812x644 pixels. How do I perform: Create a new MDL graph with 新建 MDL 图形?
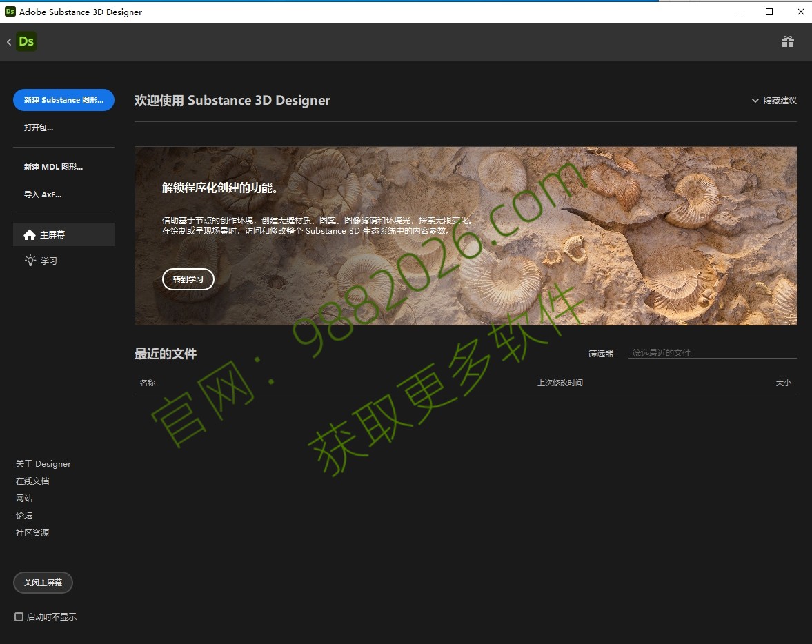click(53, 167)
